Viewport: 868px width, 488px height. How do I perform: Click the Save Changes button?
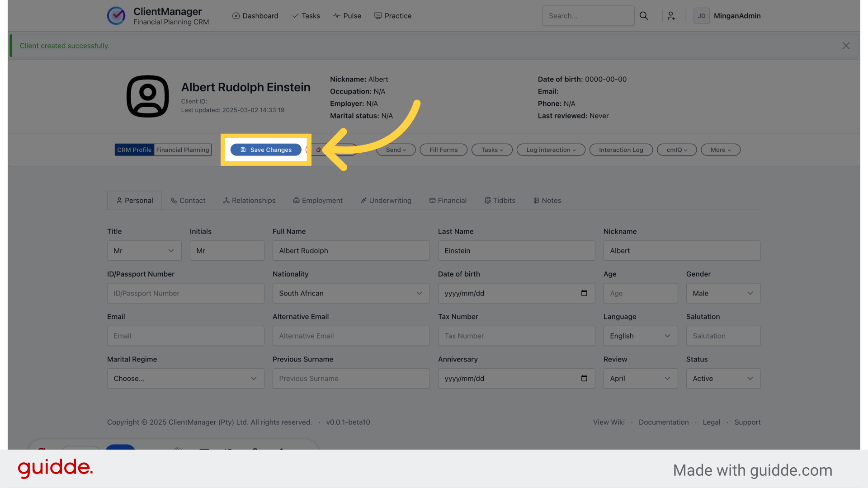coord(266,150)
